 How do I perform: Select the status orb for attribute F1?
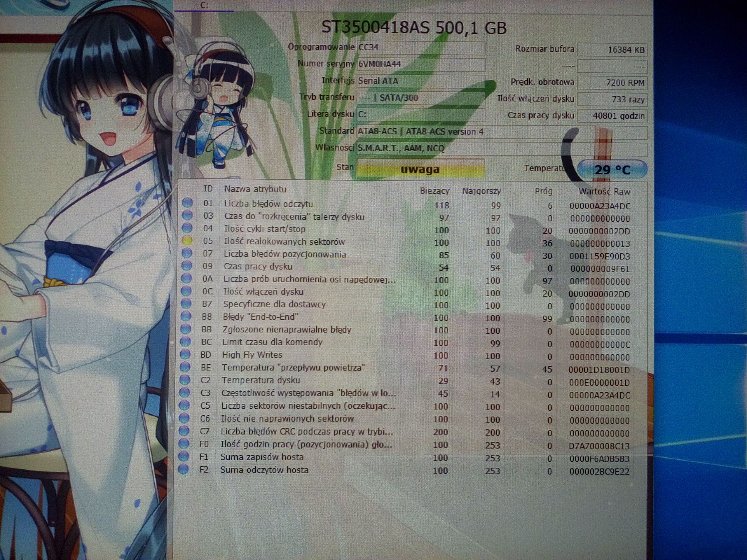pos(183,456)
